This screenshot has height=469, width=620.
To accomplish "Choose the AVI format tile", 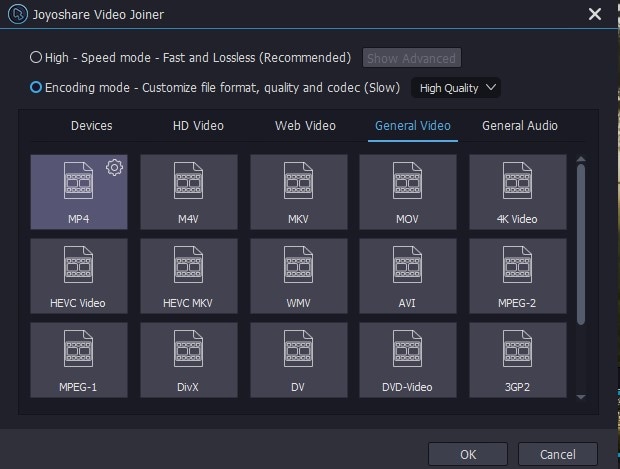I will pyautogui.click(x=408, y=276).
